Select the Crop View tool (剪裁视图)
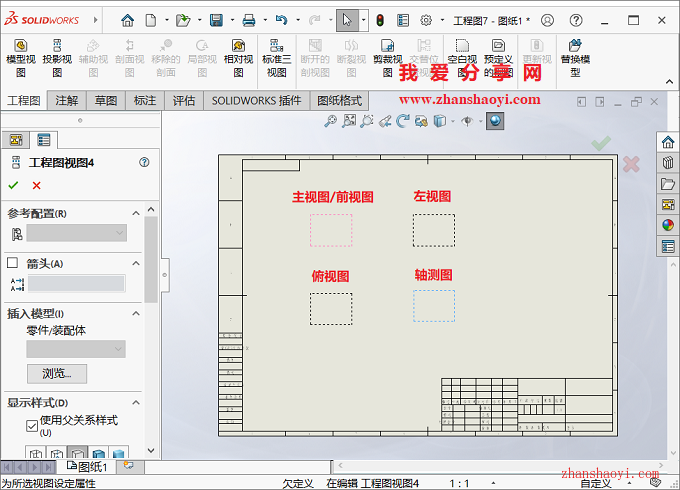Screen dimensions: 680x490 pos(387,58)
